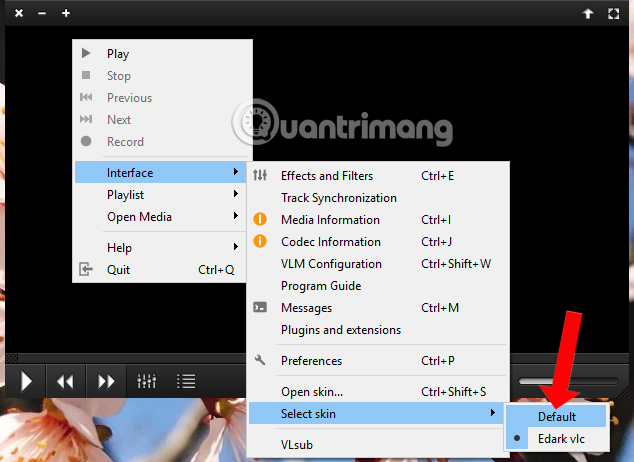Open Program Guide
This screenshot has height=462, width=634.
point(378,286)
